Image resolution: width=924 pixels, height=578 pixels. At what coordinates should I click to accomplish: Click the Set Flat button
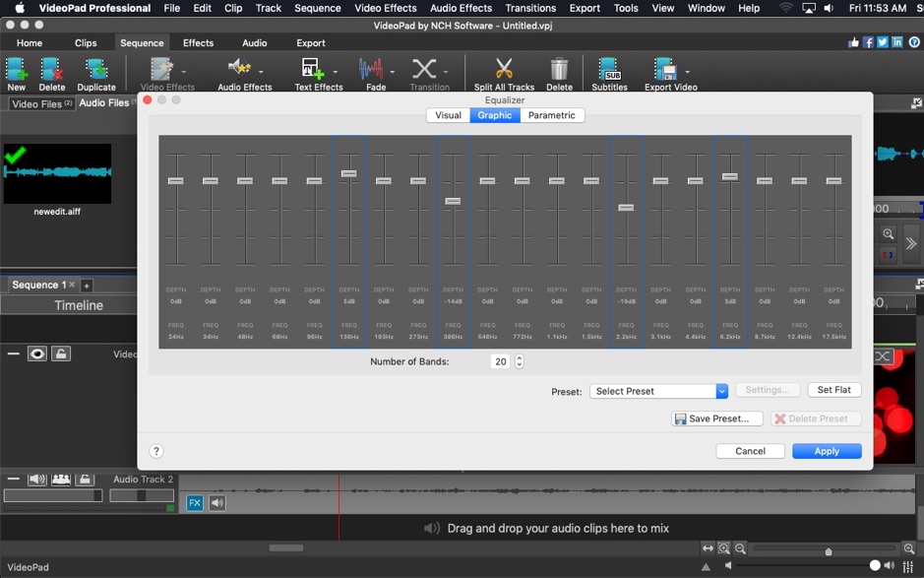[833, 390]
